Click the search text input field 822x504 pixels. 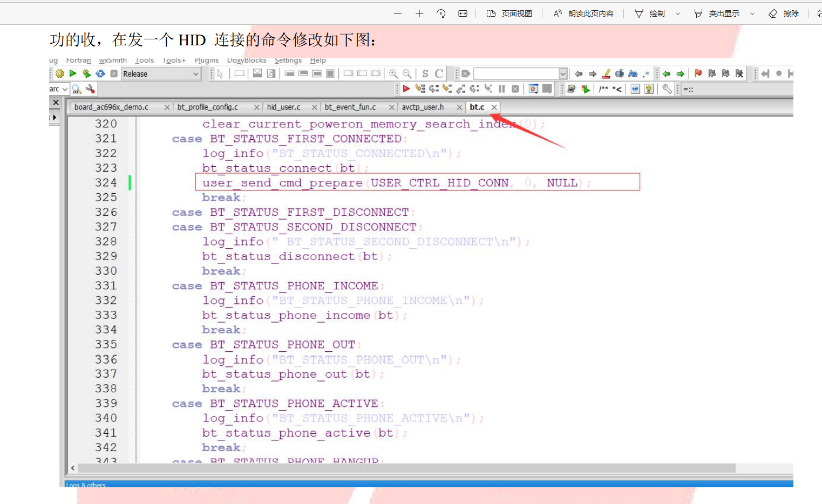click(517, 74)
